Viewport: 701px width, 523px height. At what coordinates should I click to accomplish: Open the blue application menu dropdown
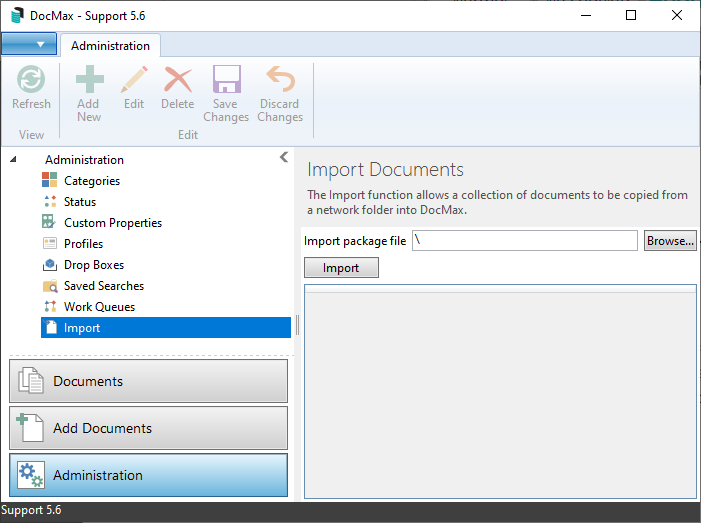[29, 44]
